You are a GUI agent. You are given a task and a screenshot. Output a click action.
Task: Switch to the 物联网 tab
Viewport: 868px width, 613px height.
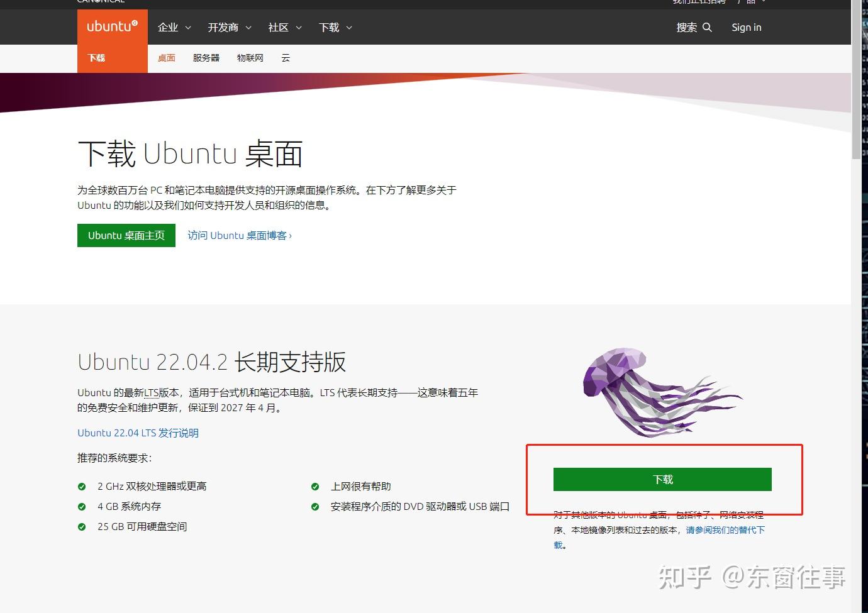click(250, 57)
